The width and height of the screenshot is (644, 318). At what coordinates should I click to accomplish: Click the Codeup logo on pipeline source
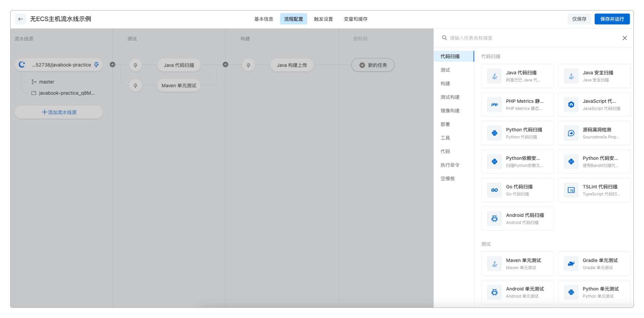pyautogui.click(x=22, y=64)
